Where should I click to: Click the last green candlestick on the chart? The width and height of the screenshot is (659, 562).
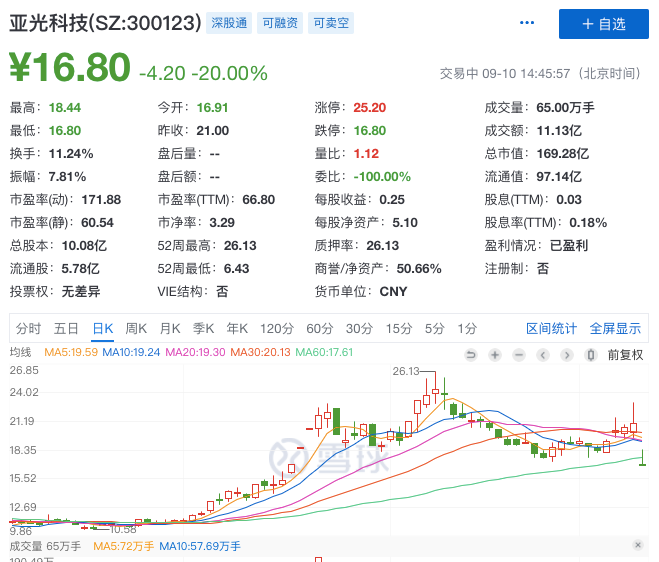click(643, 458)
